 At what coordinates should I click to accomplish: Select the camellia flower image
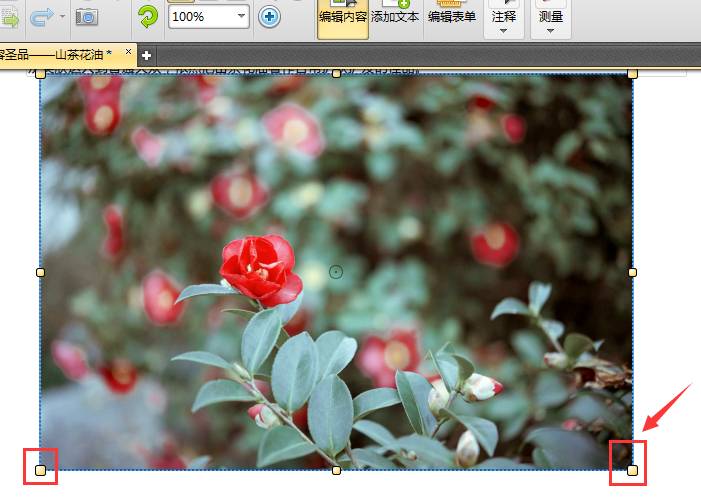336,272
